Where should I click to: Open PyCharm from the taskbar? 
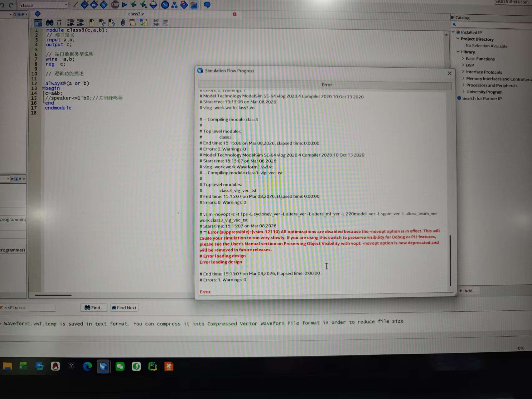click(152, 366)
